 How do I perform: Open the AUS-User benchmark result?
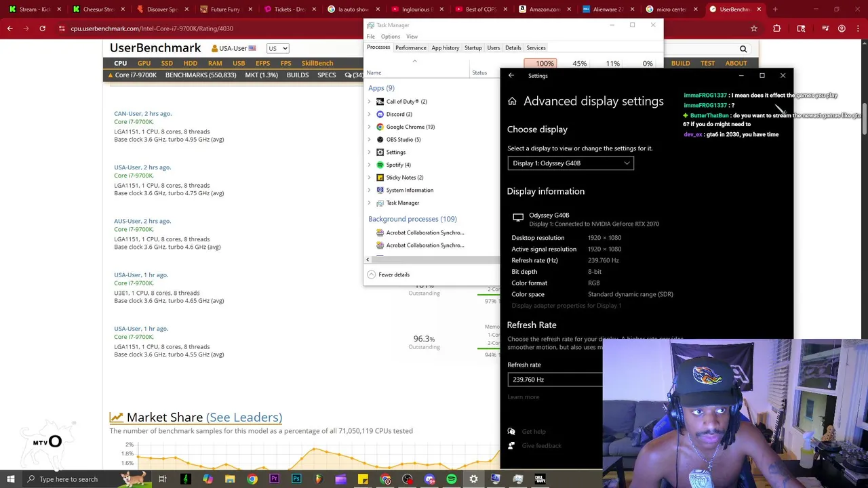point(142,221)
